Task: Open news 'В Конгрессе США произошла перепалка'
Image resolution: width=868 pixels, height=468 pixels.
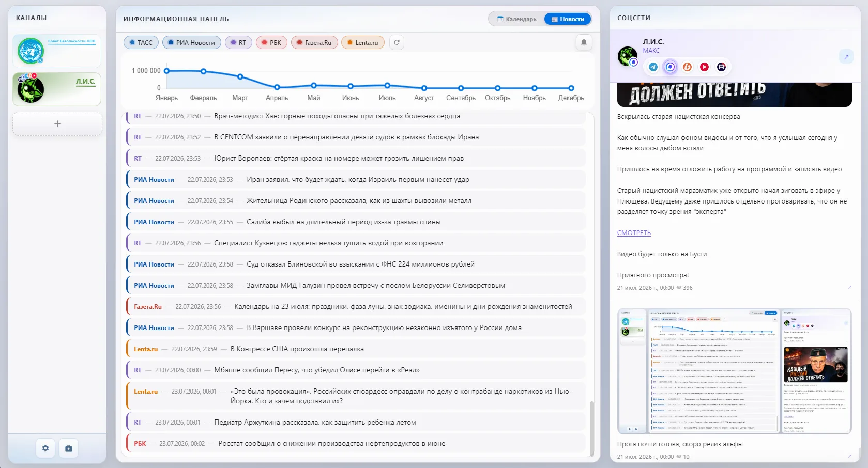Action: pyautogui.click(x=356, y=349)
